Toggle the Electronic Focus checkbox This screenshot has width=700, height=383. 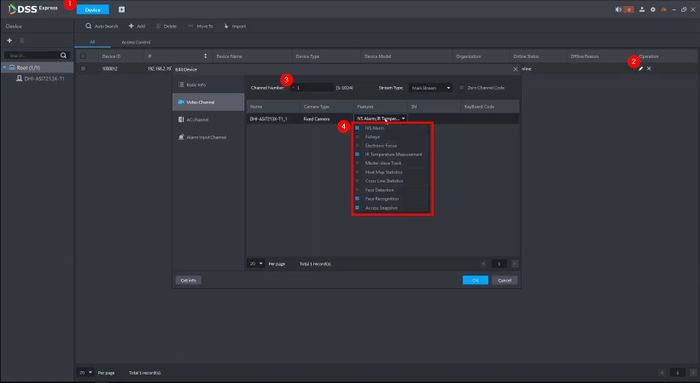pos(357,146)
